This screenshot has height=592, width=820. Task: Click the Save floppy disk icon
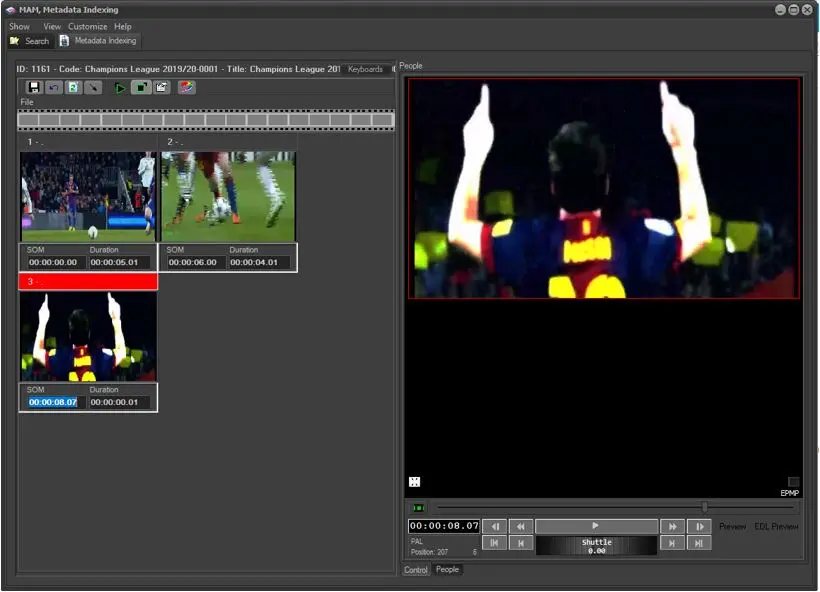[x=34, y=88]
